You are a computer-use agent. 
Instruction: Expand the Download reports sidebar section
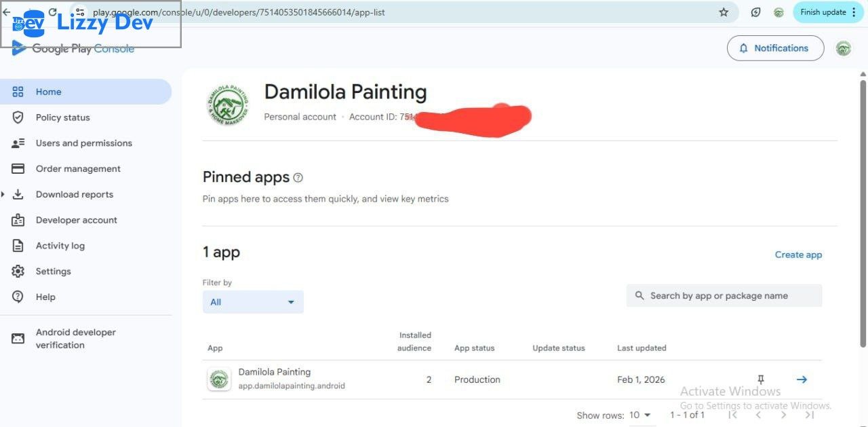point(3,194)
